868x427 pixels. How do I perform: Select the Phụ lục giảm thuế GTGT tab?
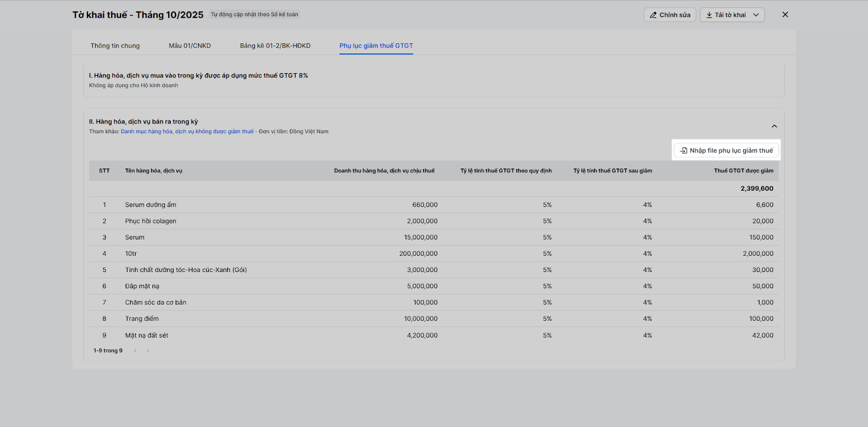click(376, 46)
